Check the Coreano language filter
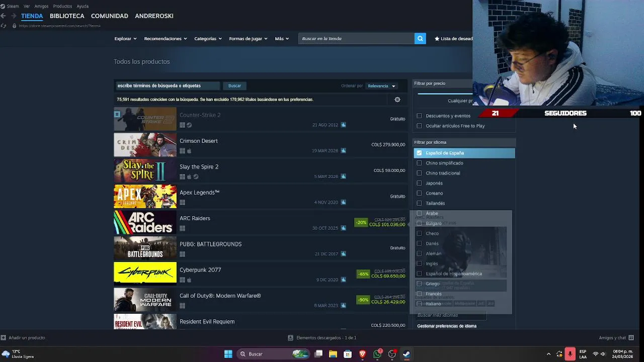Viewport: 644px width, 362px height. (x=419, y=193)
